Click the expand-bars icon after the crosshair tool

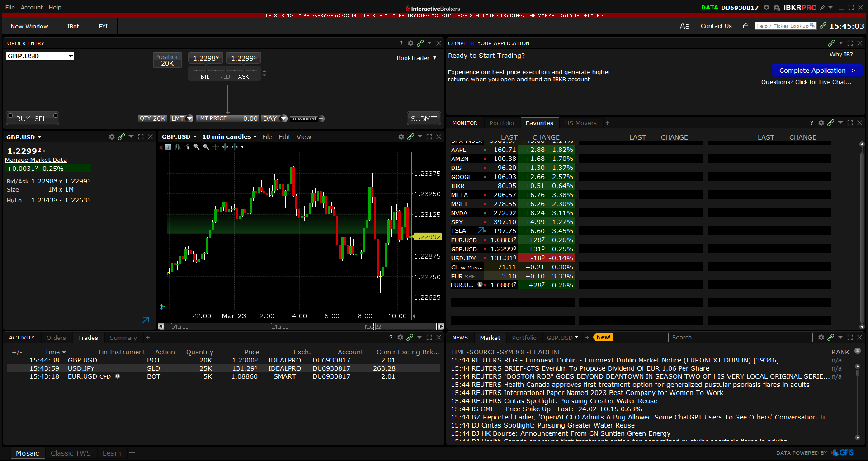[225, 147]
